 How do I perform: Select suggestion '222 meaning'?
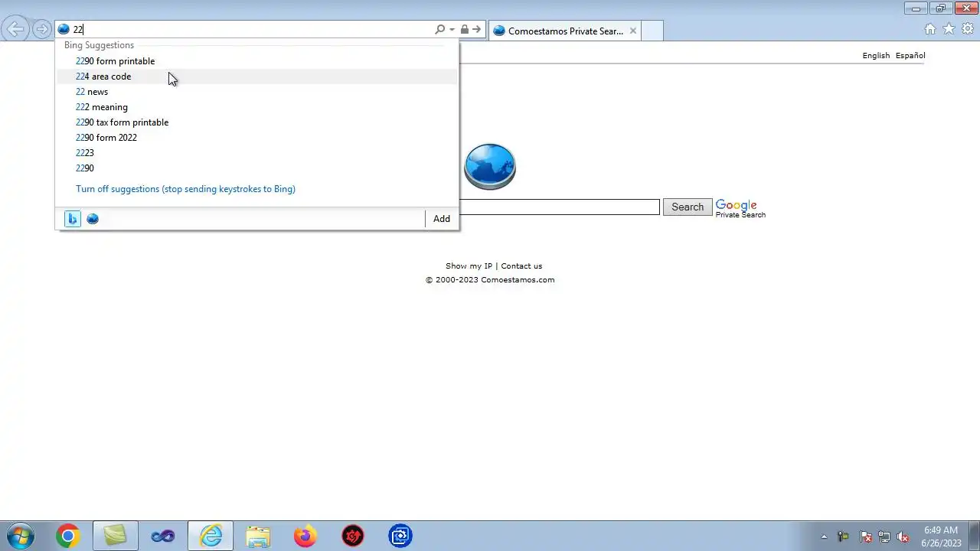coord(257,107)
